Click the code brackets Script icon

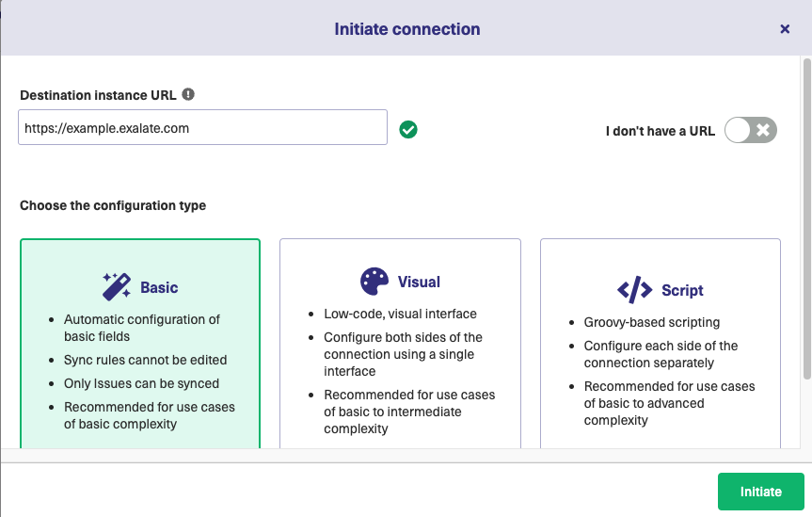(634, 290)
